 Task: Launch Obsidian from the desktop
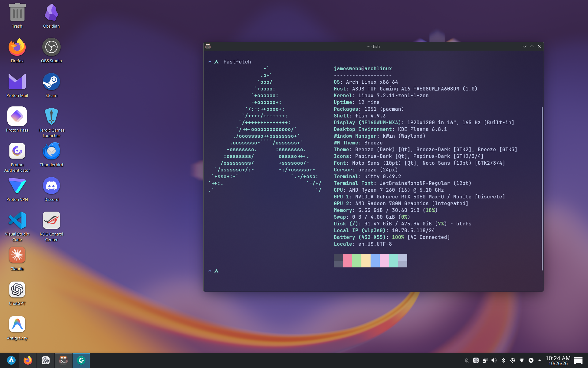(x=51, y=16)
